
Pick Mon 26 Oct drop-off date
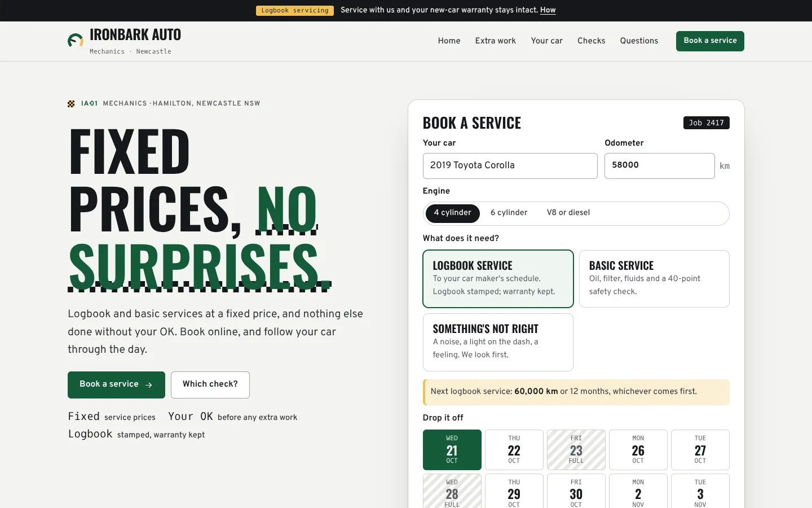638,450
